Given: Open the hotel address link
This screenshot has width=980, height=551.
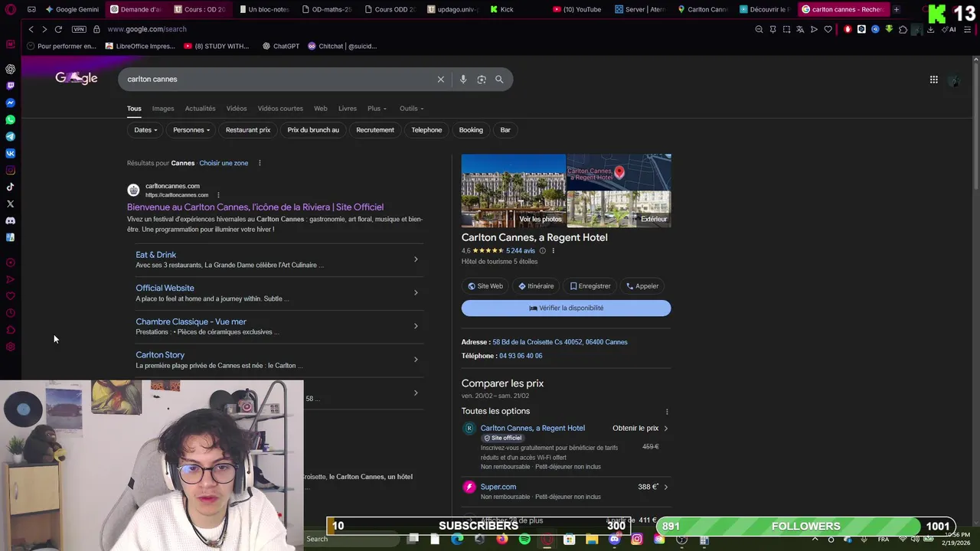Looking at the screenshot, I should [x=560, y=342].
